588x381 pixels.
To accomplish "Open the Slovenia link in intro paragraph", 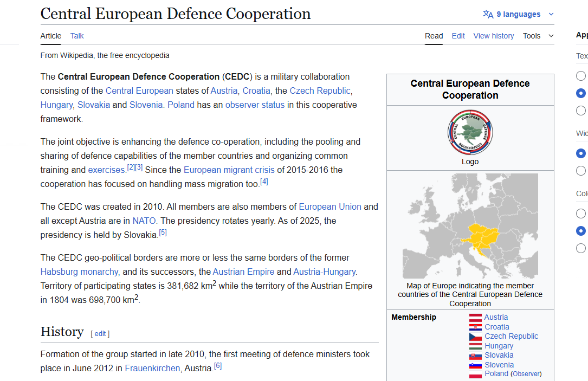I will [x=146, y=105].
